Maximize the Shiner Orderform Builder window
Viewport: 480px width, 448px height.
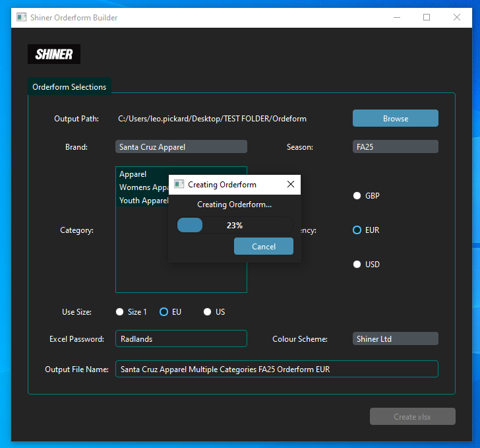(427, 17)
